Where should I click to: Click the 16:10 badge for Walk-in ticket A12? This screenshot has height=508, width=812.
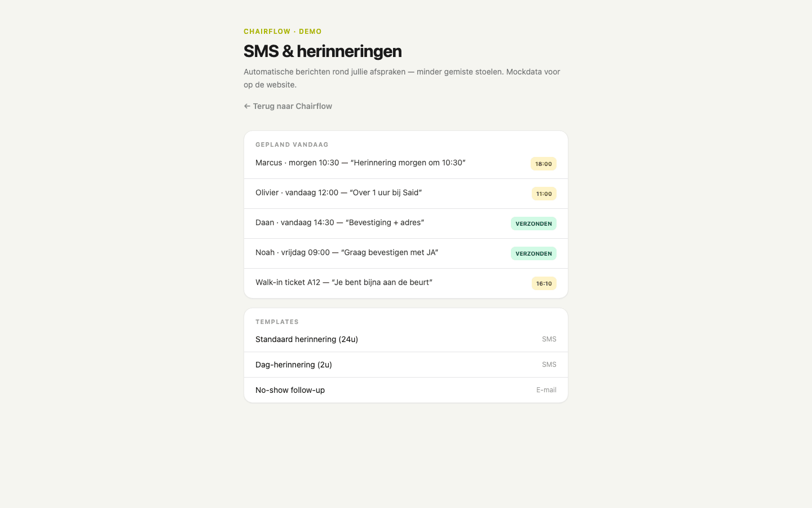543,283
